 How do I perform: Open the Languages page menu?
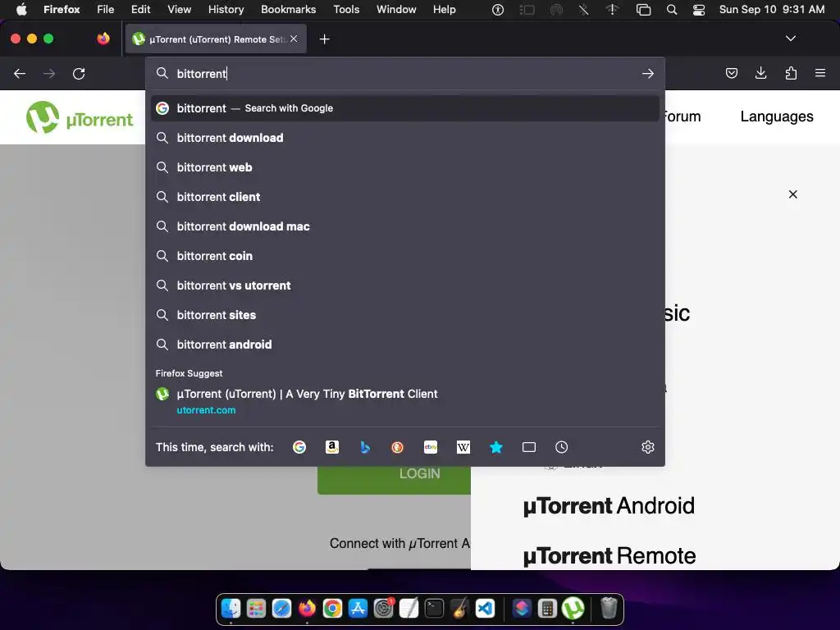point(777,116)
